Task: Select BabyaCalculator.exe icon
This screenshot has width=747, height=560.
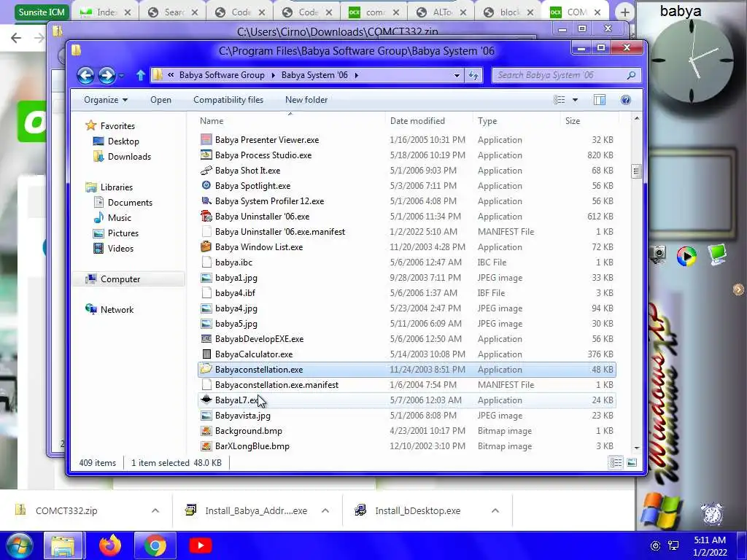Action: point(206,354)
